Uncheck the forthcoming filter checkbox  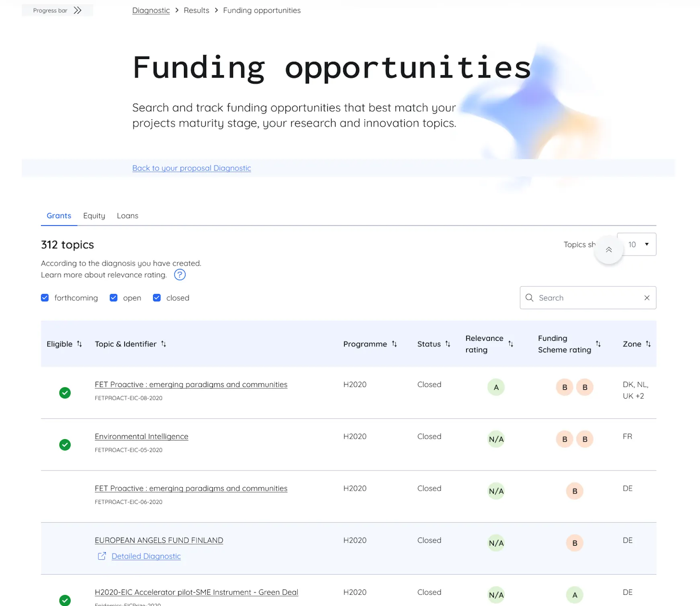pyautogui.click(x=45, y=298)
